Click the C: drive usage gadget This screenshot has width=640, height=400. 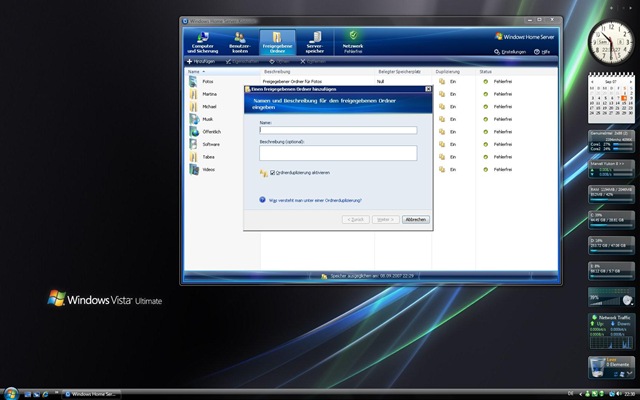(x=611, y=220)
